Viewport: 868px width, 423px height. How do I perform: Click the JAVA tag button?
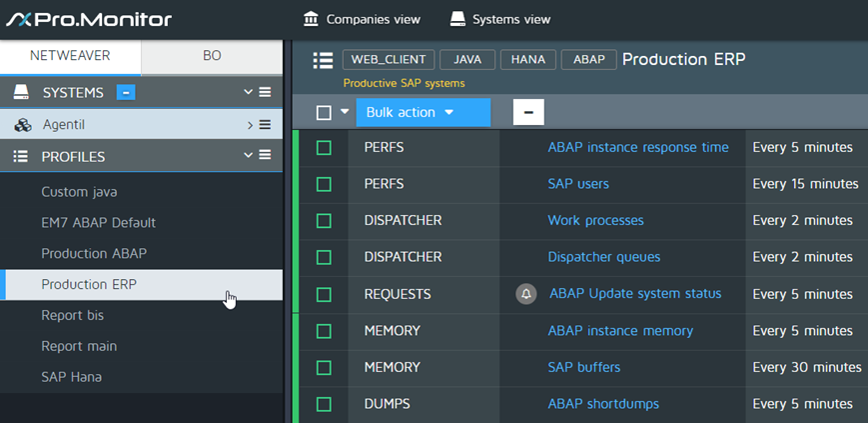pos(467,60)
